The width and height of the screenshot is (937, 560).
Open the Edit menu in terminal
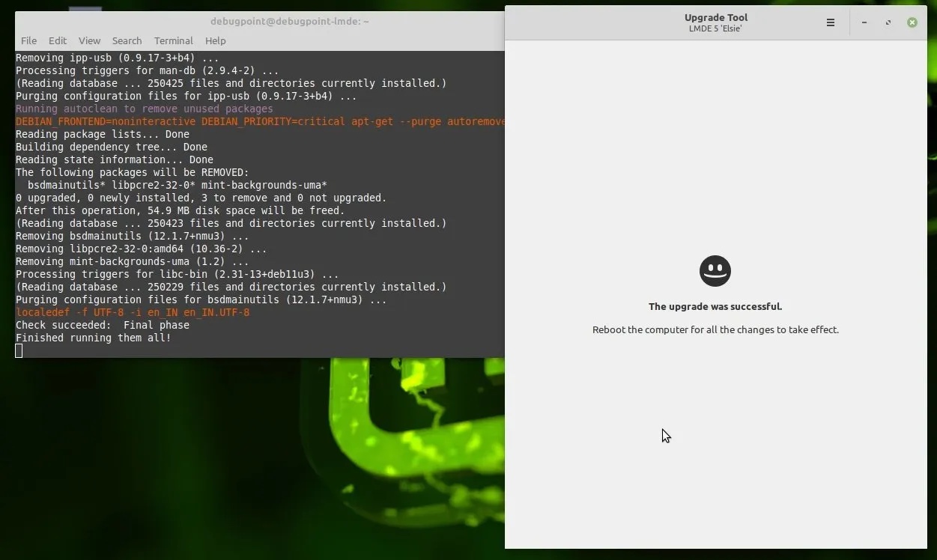click(58, 40)
